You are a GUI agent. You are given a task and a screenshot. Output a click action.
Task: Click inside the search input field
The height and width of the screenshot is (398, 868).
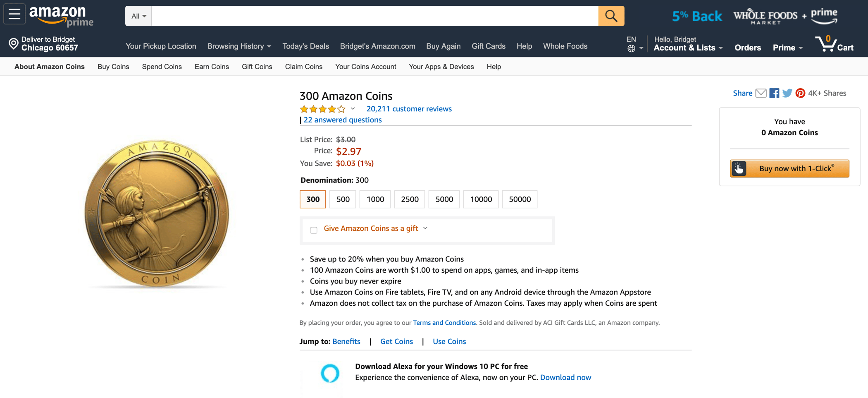[372, 16]
